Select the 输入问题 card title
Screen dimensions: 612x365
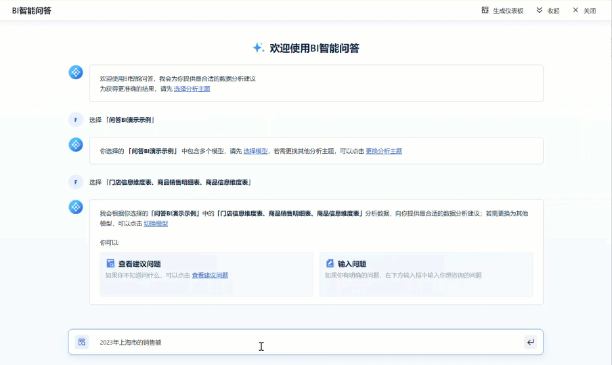352,264
